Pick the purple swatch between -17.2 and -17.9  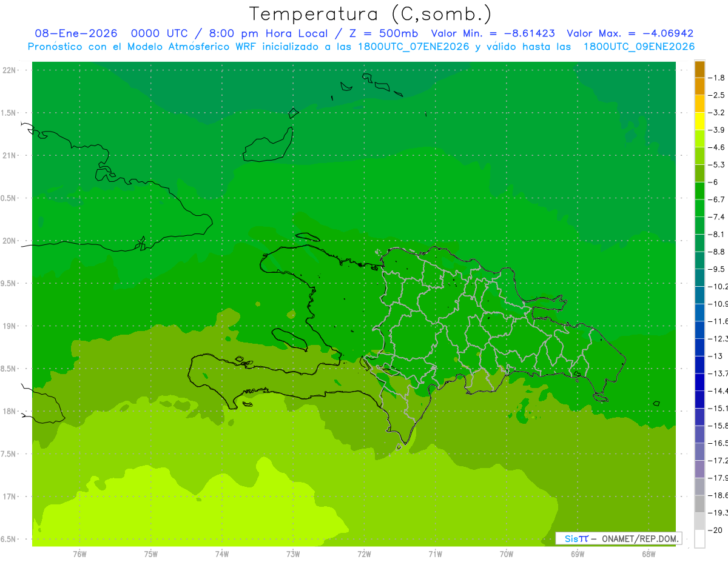[699, 469]
